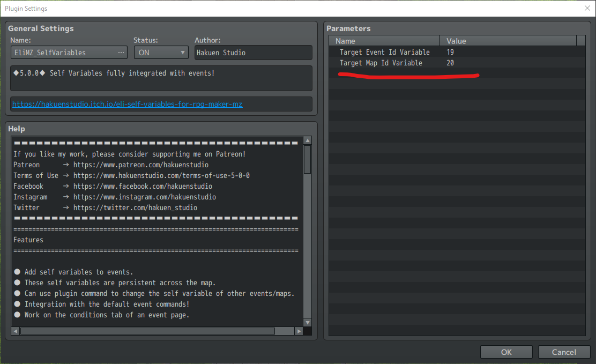The image size is (596, 364).
Task: Open the hakuenstudio.itch.io plugin link
Action: tap(127, 104)
